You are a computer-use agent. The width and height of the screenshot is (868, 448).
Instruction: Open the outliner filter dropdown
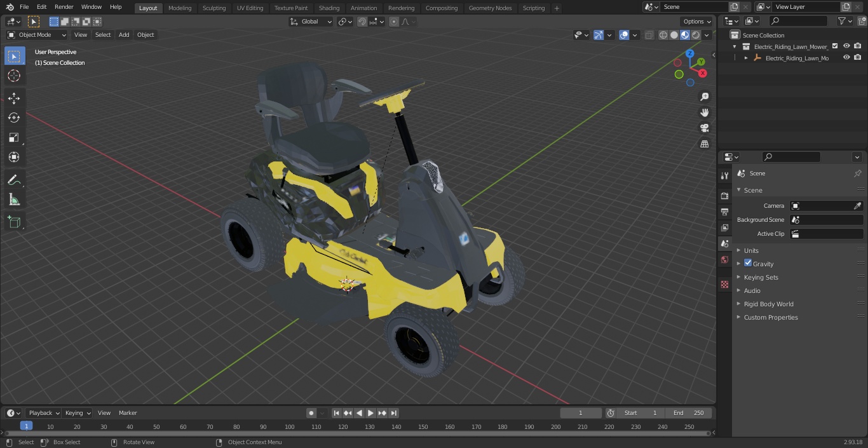(x=845, y=21)
